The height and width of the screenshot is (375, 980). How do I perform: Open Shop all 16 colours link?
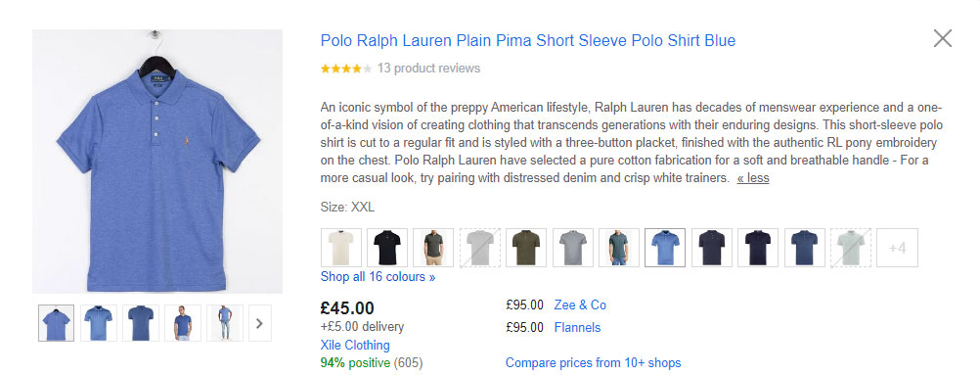tap(379, 277)
